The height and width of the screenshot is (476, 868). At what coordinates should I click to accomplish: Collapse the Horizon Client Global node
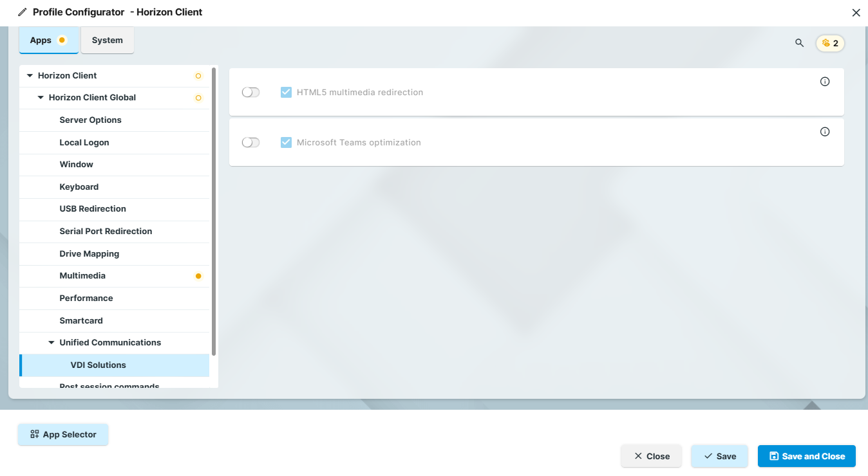click(41, 98)
